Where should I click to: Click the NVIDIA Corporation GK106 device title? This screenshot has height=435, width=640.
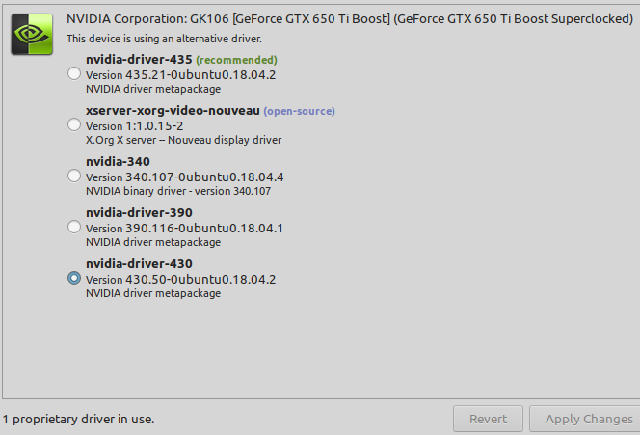(x=349, y=19)
